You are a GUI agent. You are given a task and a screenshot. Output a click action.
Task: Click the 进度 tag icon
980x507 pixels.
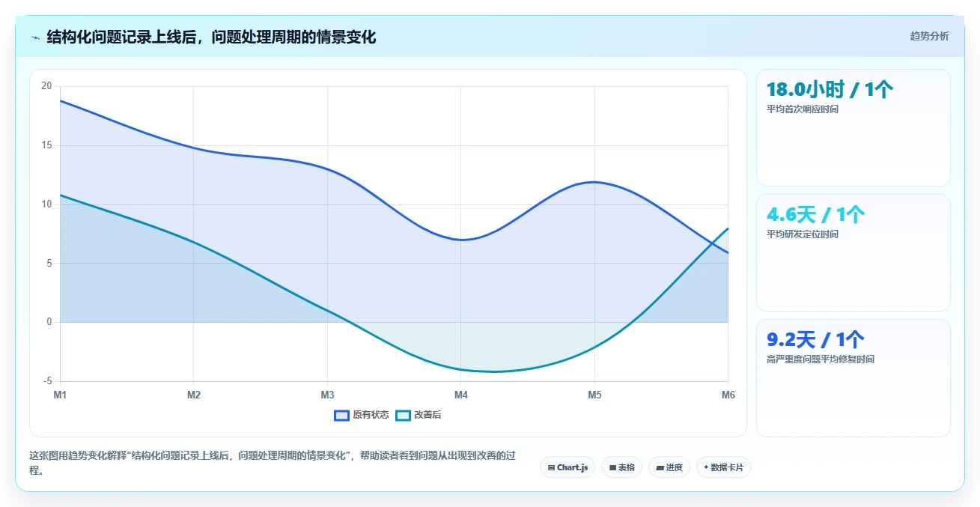point(660,467)
